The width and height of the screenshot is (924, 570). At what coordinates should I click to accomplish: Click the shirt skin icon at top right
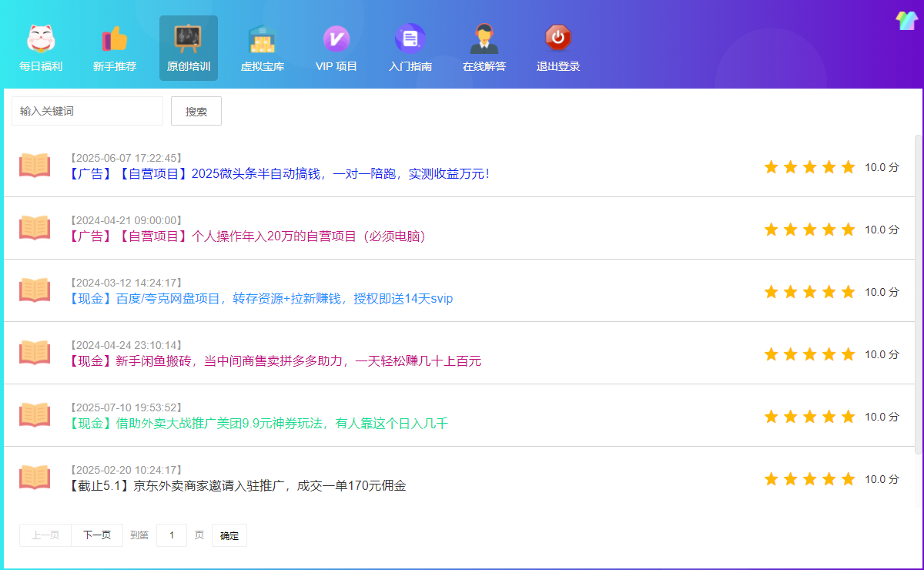(x=906, y=21)
